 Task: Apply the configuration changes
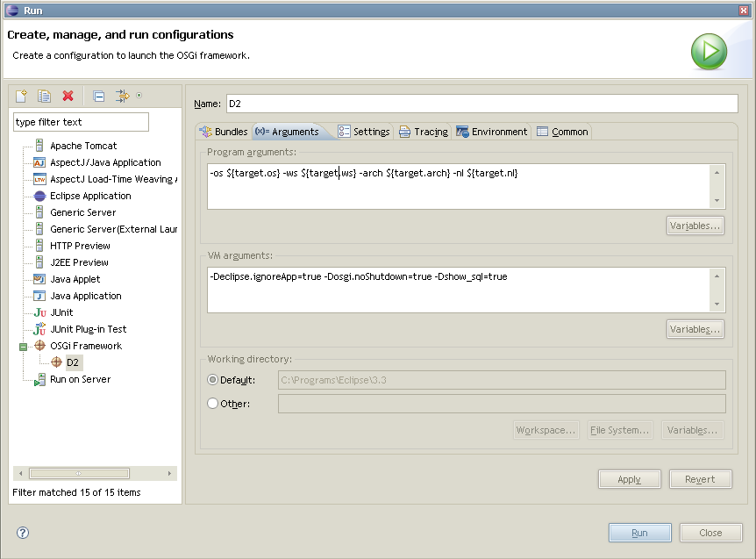pos(629,479)
